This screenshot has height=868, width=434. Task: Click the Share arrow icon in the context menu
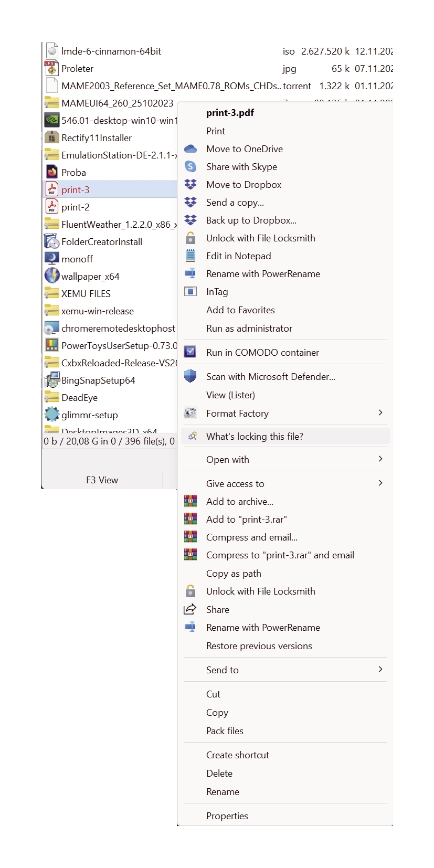pos(190,609)
